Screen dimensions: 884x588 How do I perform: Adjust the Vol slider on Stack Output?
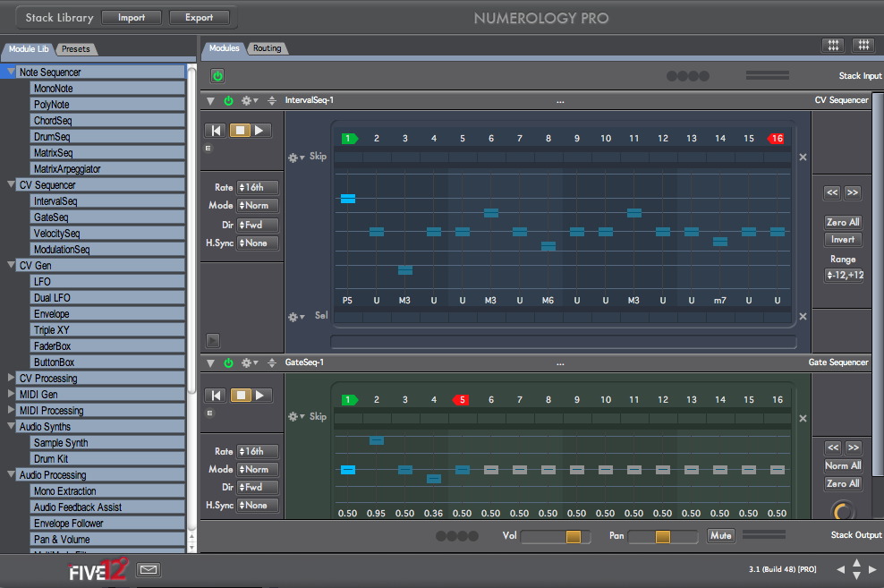click(x=574, y=536)
